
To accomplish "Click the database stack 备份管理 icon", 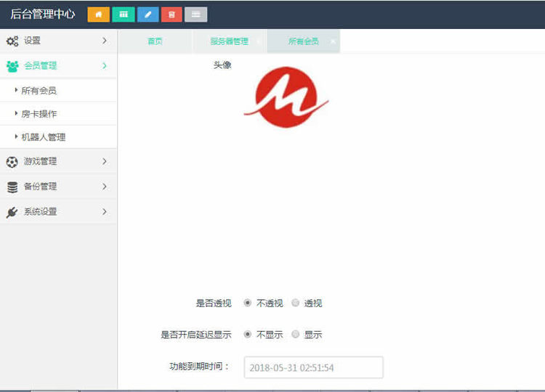I will tap(12, 187).
